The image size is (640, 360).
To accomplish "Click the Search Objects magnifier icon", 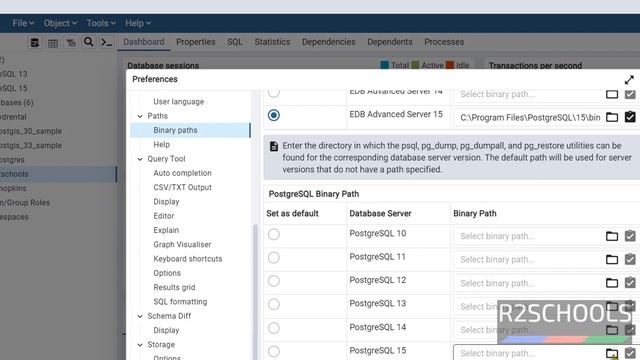I will click(x=88, y=42).
